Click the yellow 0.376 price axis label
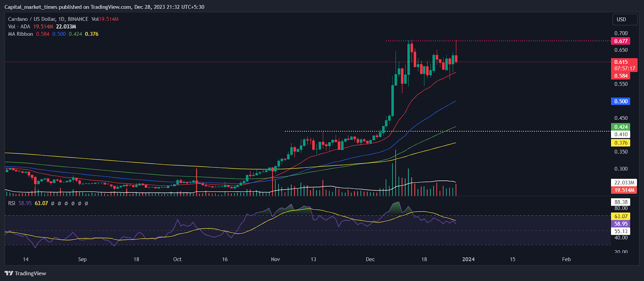The image size is (644, 281). [620, 143]
